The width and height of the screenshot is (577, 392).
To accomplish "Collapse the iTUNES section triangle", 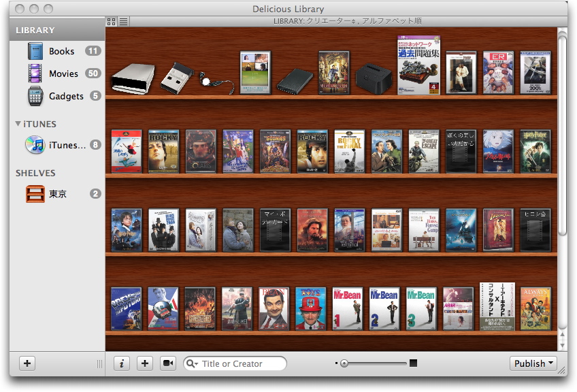I will coord(18,124).
